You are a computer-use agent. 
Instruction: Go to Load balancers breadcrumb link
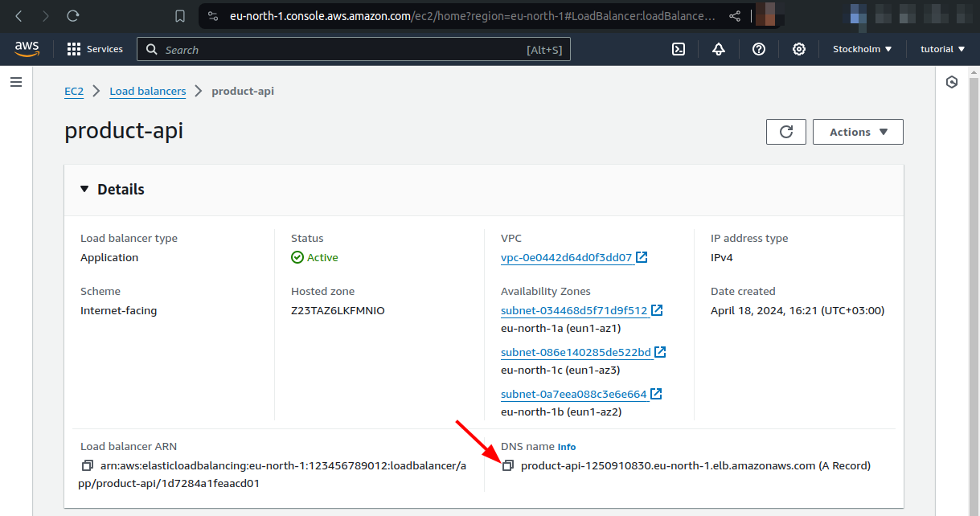pyautogui.click(x=148, y=91)
